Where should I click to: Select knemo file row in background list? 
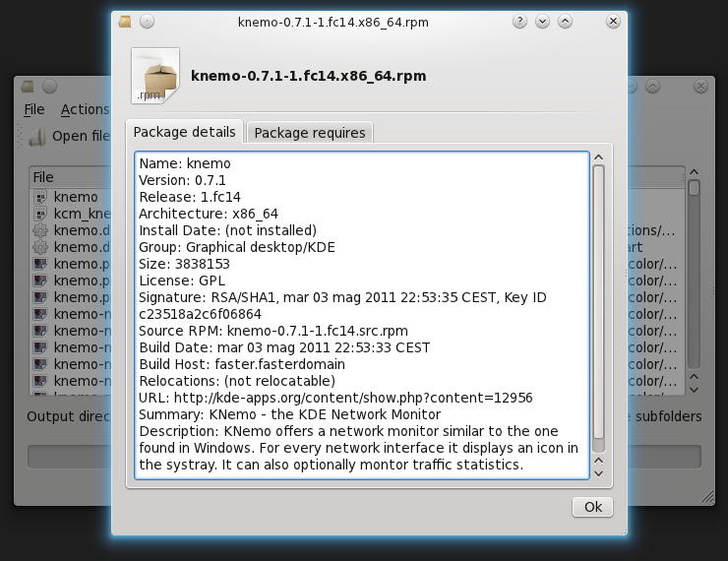click(x=76, y=197)
